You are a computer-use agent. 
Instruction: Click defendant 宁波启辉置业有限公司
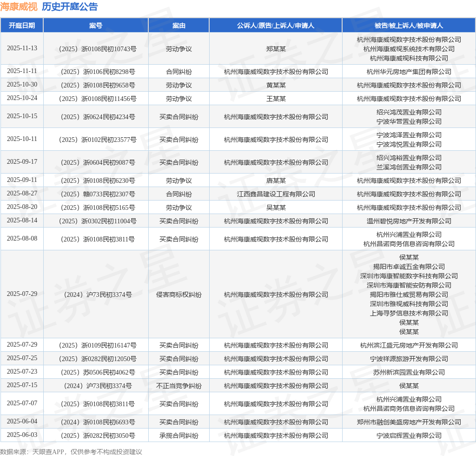pos(409,436)
